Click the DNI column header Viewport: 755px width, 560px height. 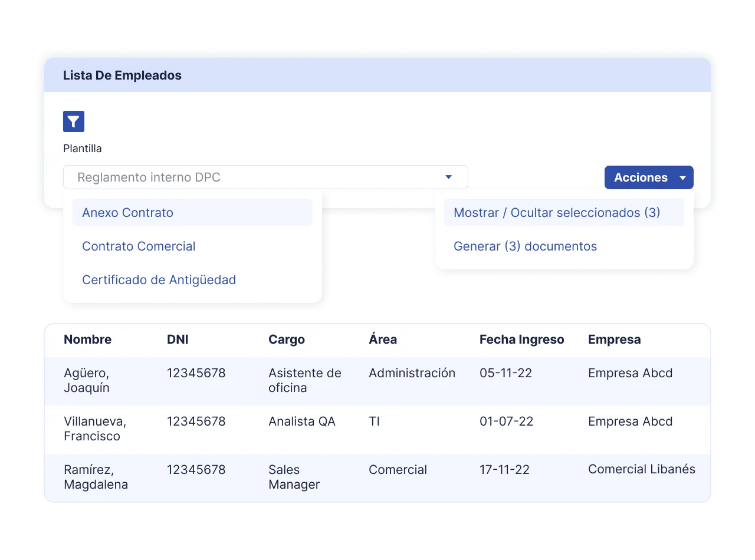178,340
